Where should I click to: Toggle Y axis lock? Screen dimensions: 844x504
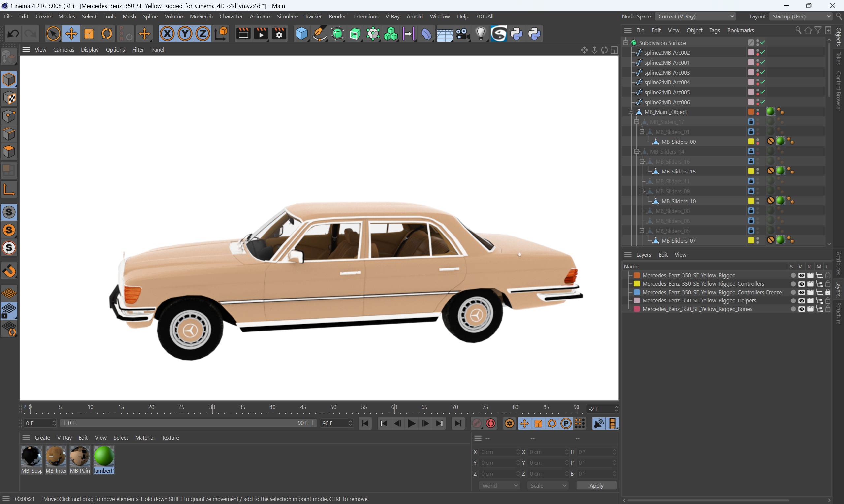[185, 34]
